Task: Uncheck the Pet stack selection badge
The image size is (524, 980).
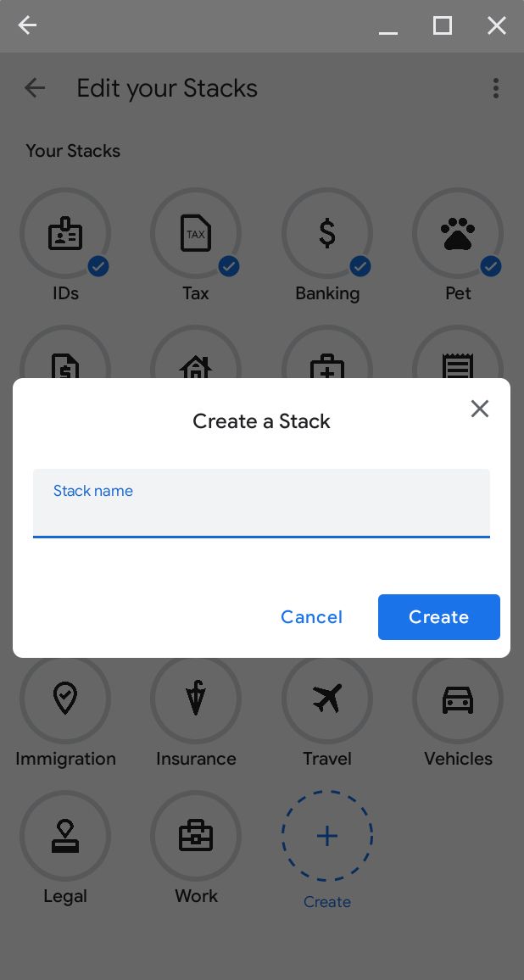Action: tap(491, 266)
